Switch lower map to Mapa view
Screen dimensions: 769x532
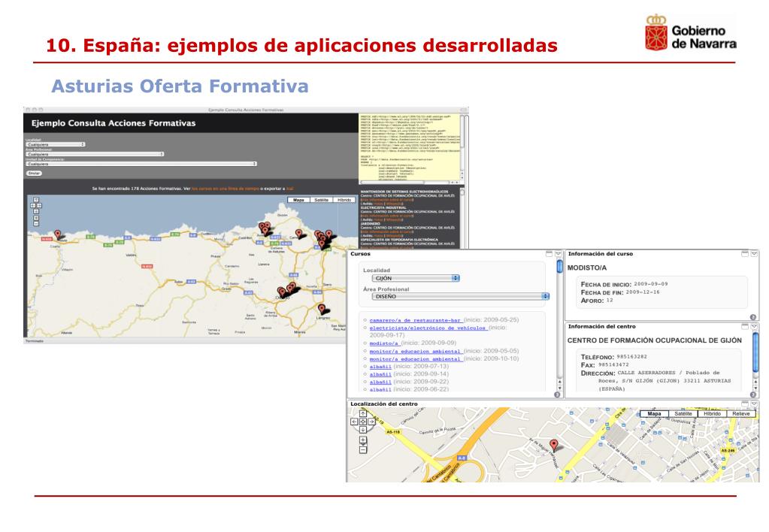pos(654,414)
